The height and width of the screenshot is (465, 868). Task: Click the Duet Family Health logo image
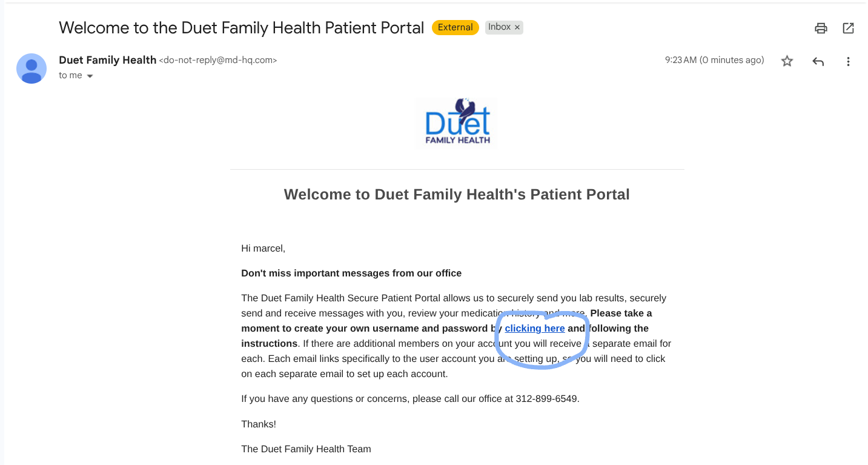tap(457, 123)
